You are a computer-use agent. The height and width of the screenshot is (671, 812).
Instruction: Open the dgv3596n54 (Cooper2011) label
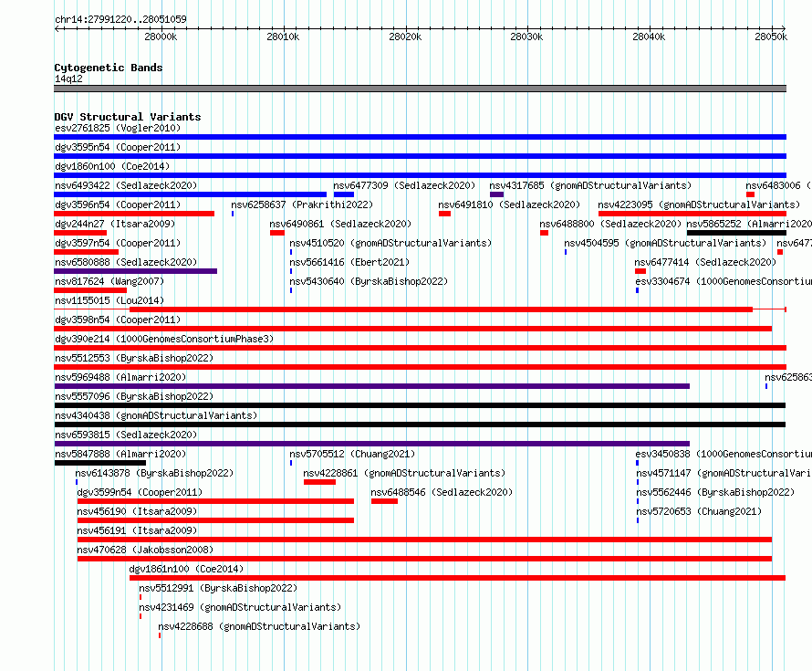point(118,204)
